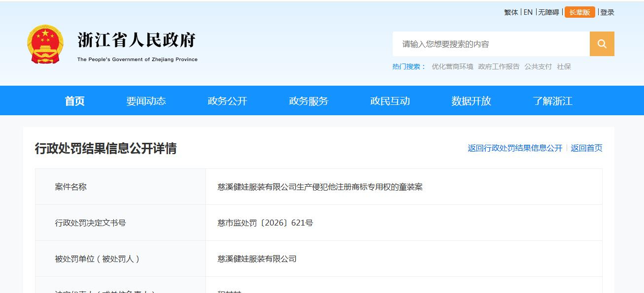Search hot topic 公共支付

pyautogui.click(x=538, y=66)
